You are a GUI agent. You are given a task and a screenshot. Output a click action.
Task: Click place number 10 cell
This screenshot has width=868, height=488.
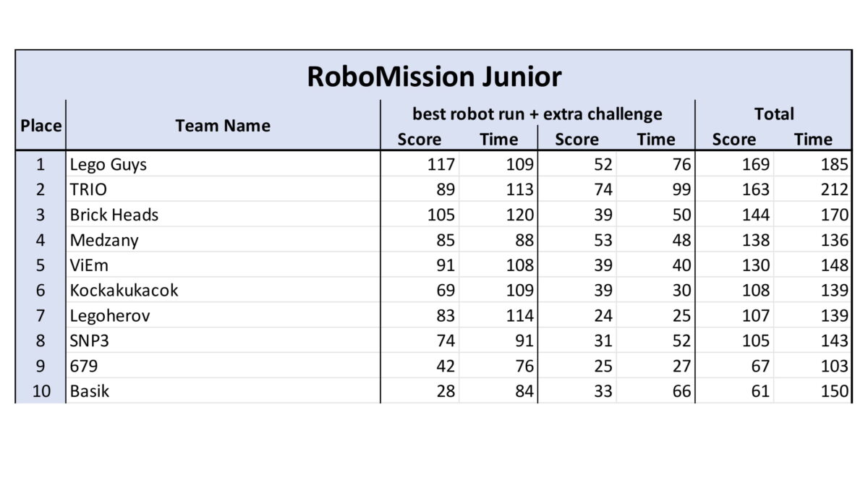tap(41, 392)
